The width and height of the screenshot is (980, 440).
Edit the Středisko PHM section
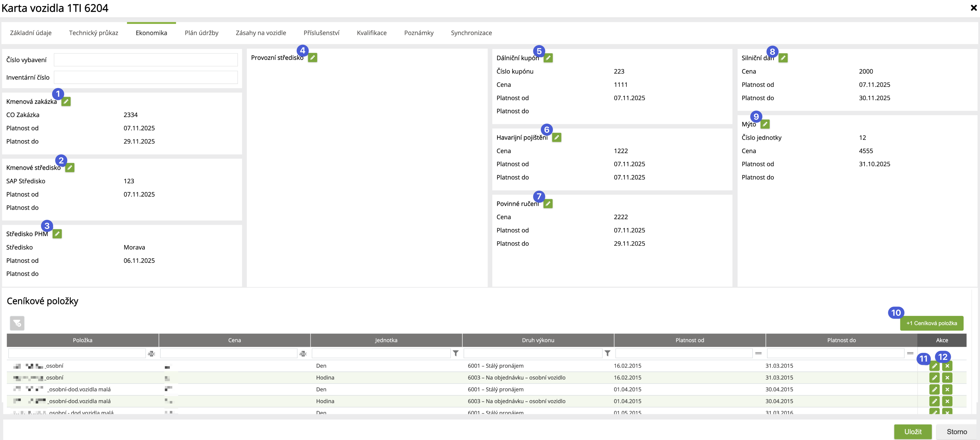[x=57, y=234]
